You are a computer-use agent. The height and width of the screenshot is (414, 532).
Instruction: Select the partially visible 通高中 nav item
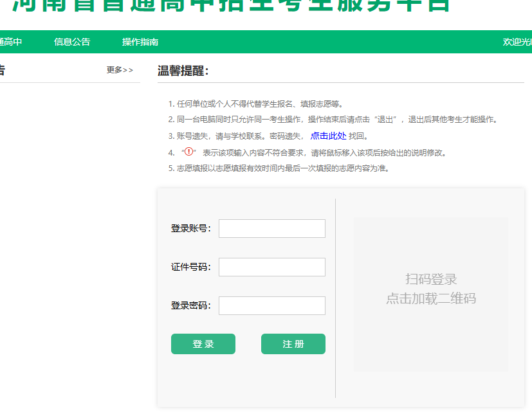pos(11,42)
